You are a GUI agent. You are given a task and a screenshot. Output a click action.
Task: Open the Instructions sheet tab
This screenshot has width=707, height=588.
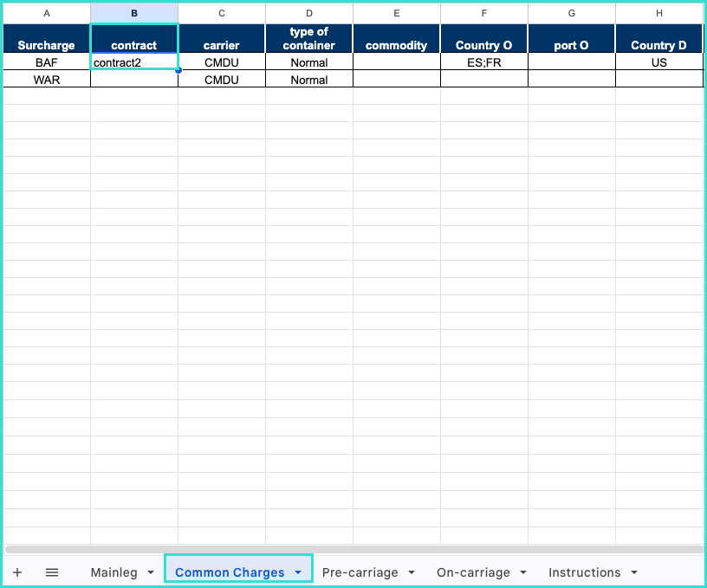coord(584,572)
